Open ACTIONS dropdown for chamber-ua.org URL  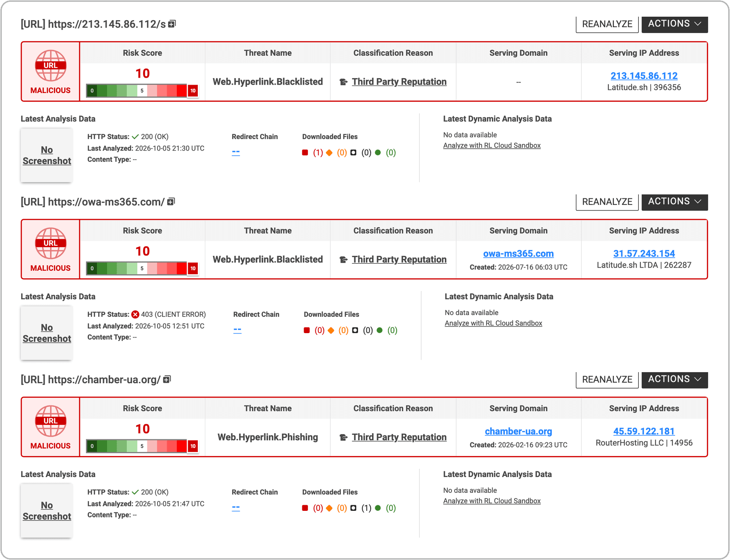(x=675, y=380)
